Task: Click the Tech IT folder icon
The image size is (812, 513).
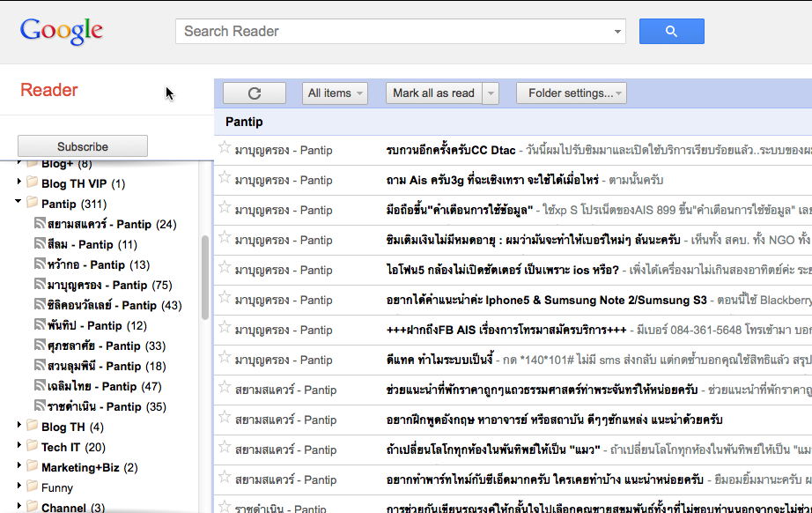Action: (x=32, y=446)
